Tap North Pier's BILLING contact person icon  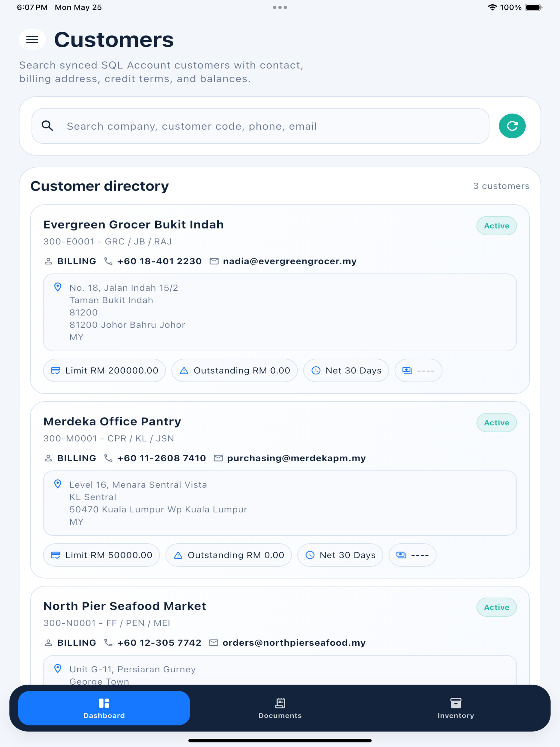click(x=48, y=643)
